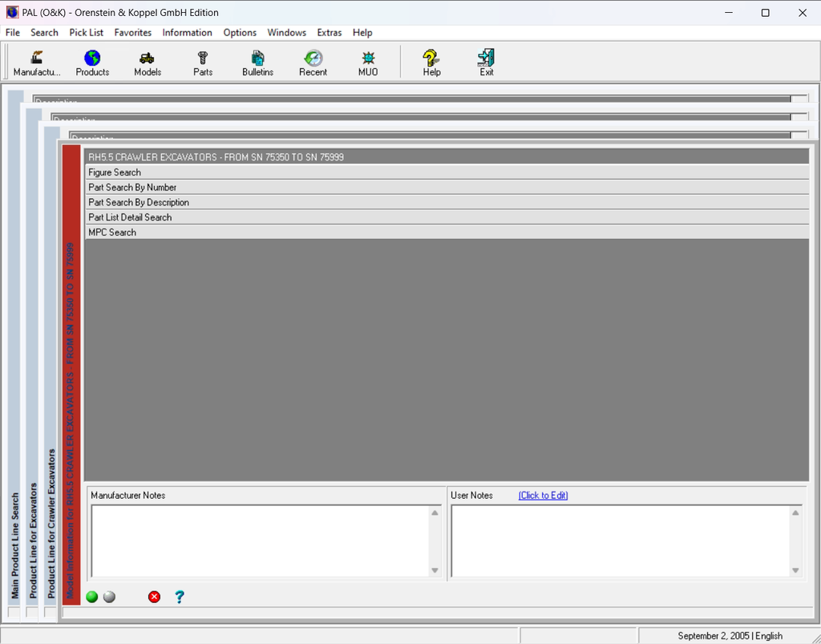Click inside the User Notes text area
This screenshot has height=644, width=821.
pos(621,541)
